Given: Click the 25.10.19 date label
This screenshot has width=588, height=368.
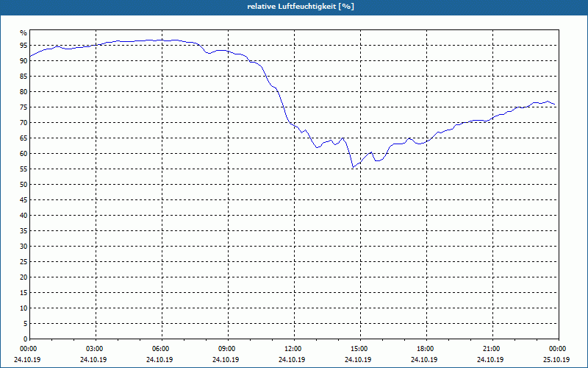Looking at the screenshot, I should [556, 359].
